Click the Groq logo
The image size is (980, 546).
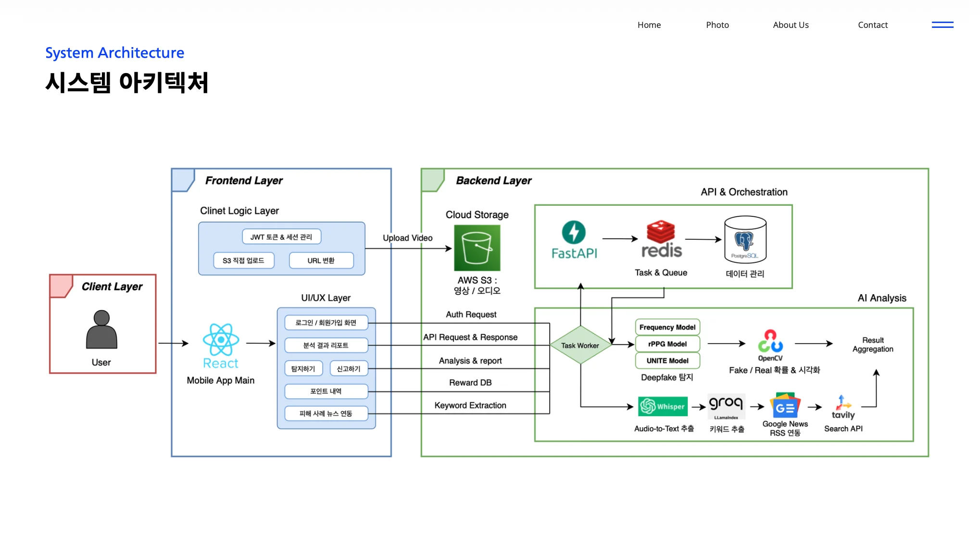726,406
